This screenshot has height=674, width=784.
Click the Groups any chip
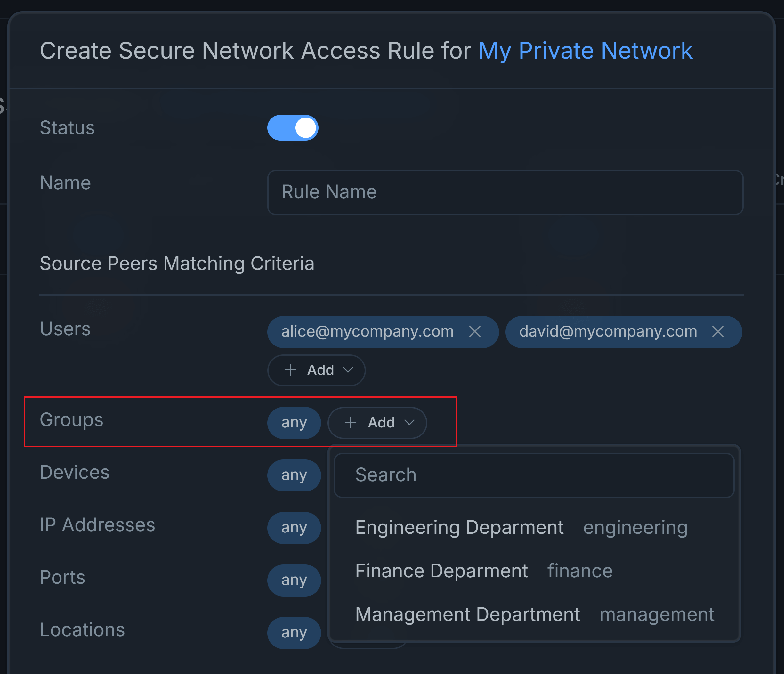(294, 422)
